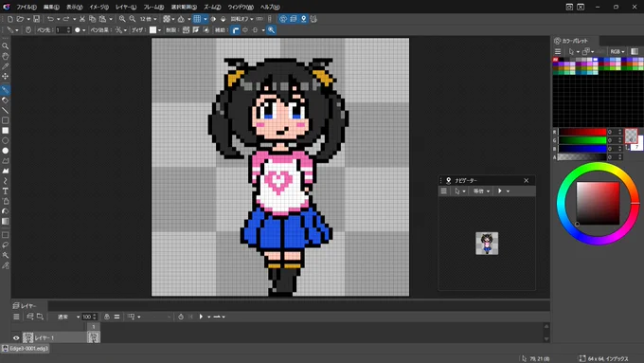Viewport: 644px width, 363px height.
Task: Click the copy icon in top toolbar
Action: [93, 19]
